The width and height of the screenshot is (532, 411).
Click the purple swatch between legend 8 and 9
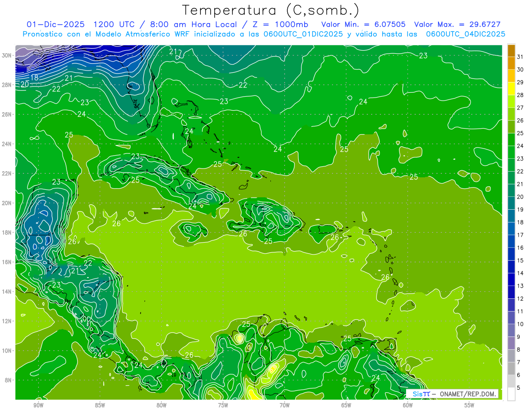point(511,343)
